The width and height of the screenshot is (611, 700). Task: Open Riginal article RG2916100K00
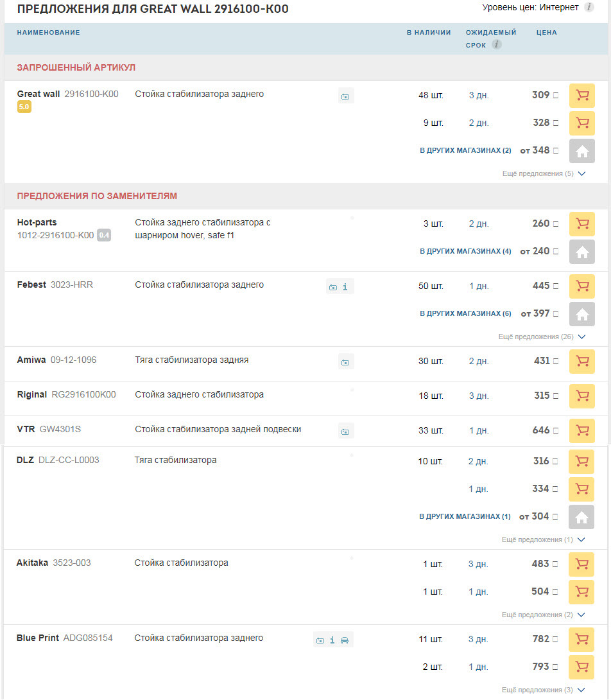click(x=84, y=395)
